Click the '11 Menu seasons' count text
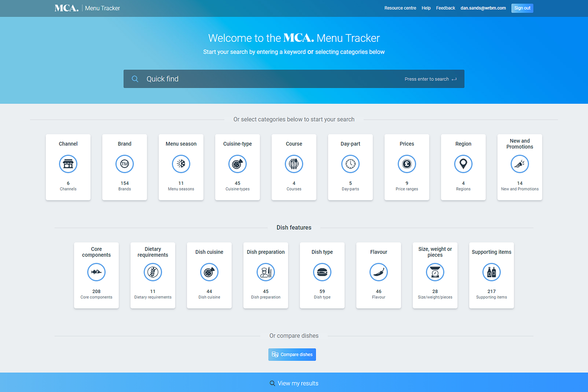The image size is (588, 392). 181,186
